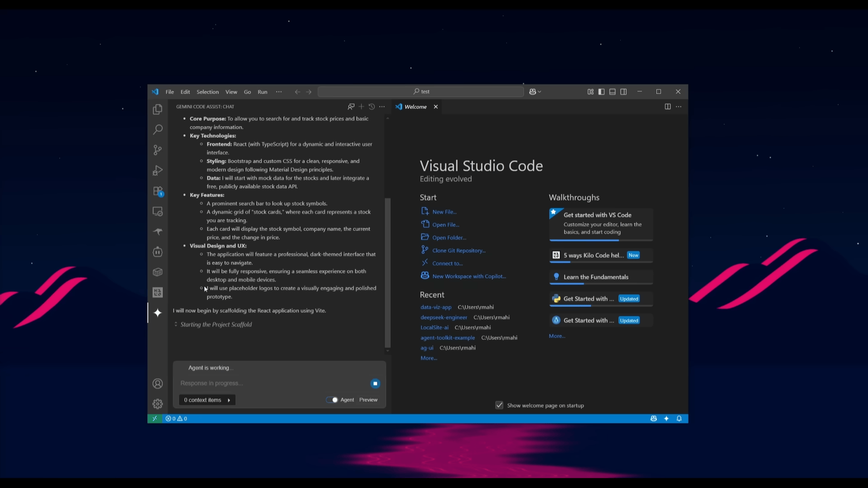
Task: Expand Starting the Project Scaffold step
Action: (213, 324)
